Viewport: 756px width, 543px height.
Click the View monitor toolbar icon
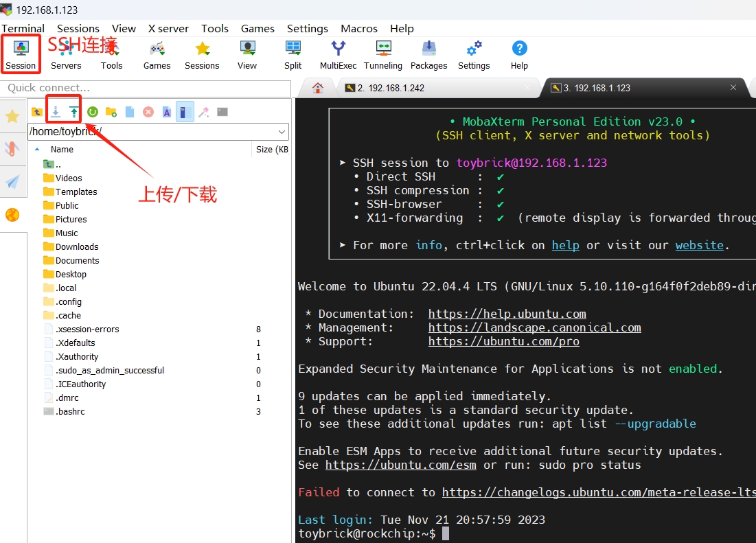pyautogui.click(x=247, y=54)
